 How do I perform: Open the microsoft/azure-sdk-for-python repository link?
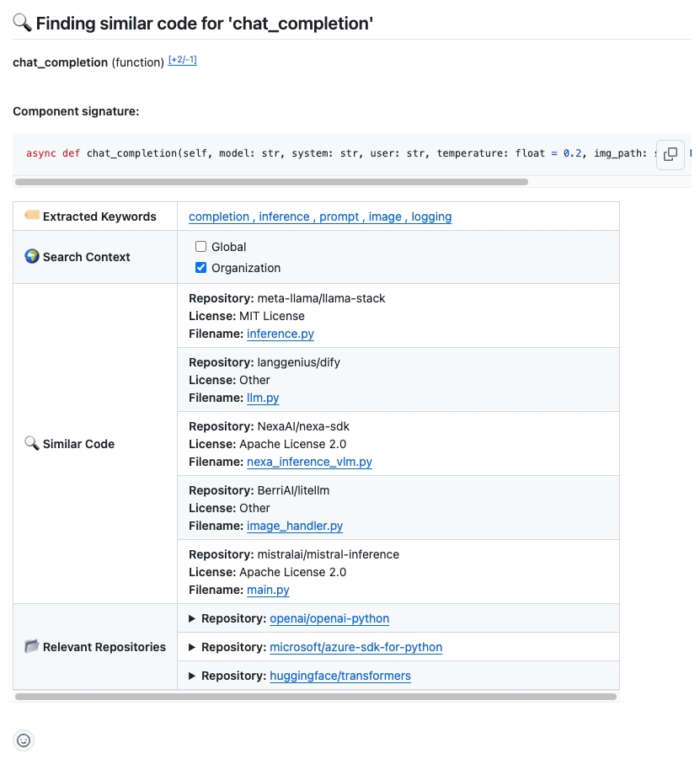(x=355, y=647)
